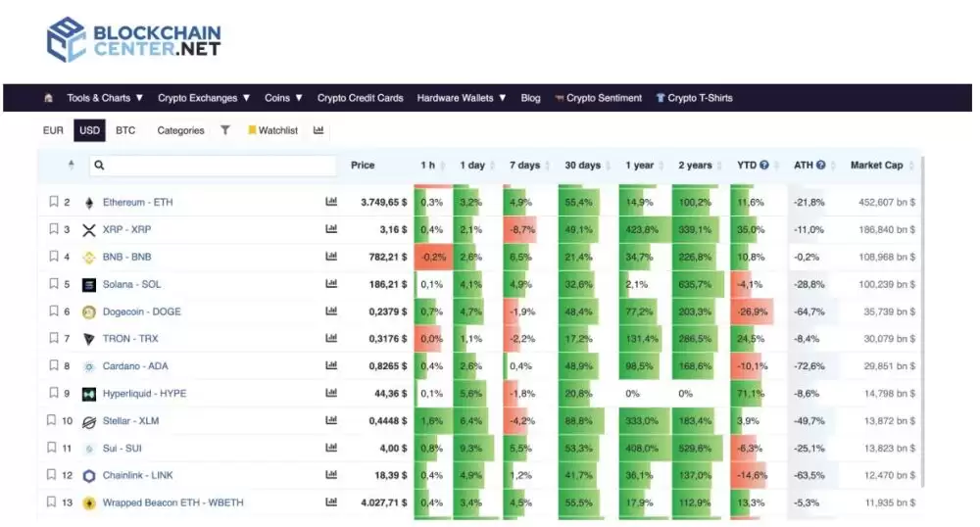The image size is (980, 527).
Task: Click the Watchlist button
Action: coord(272,130)
